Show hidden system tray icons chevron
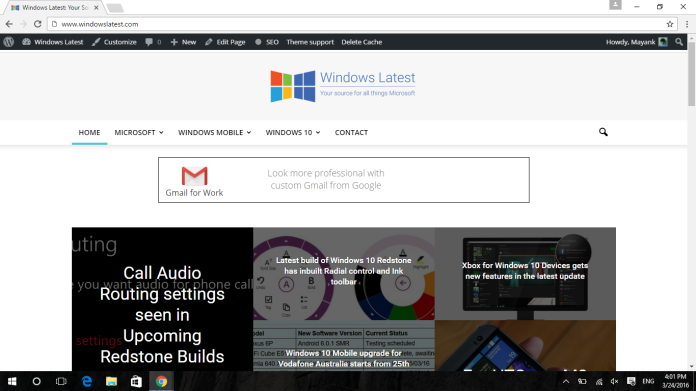Image resolution: width=696 pixels, height=391 pixels. [x=566, y=381]
